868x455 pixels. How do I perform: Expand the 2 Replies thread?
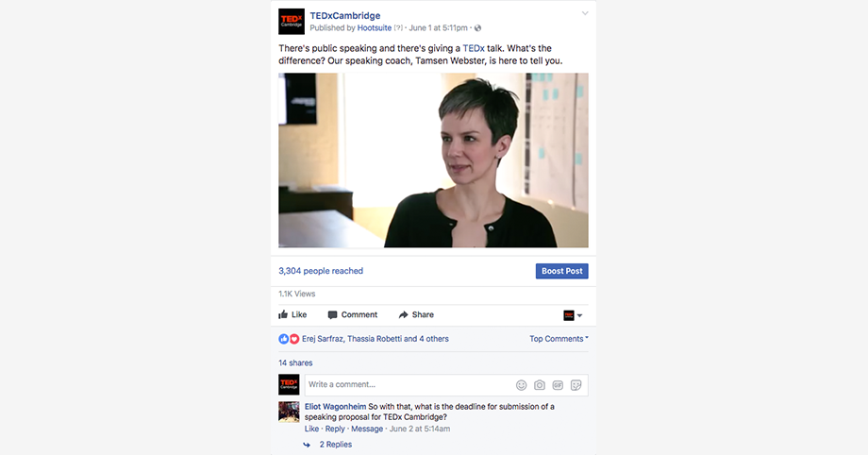pyautogui.click(x=336, y=445)
